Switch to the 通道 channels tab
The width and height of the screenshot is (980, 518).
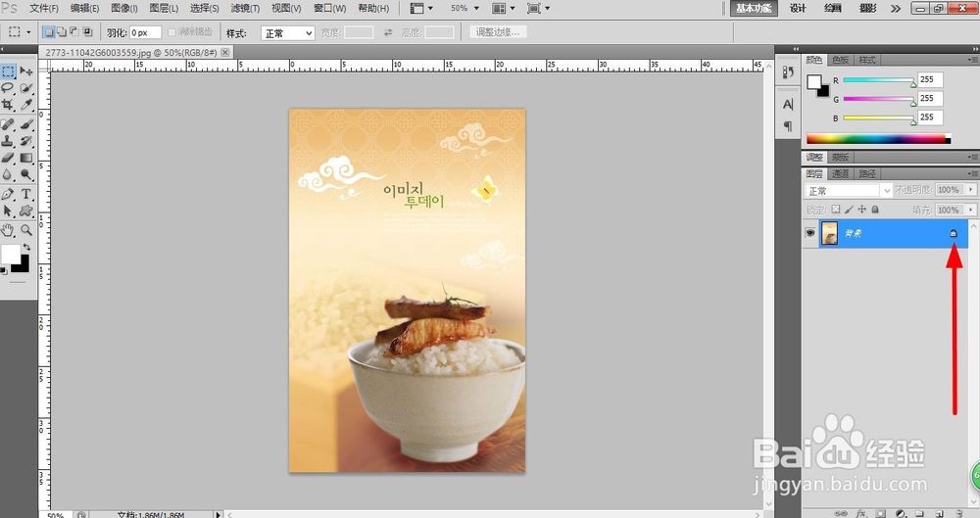[840, 173]
